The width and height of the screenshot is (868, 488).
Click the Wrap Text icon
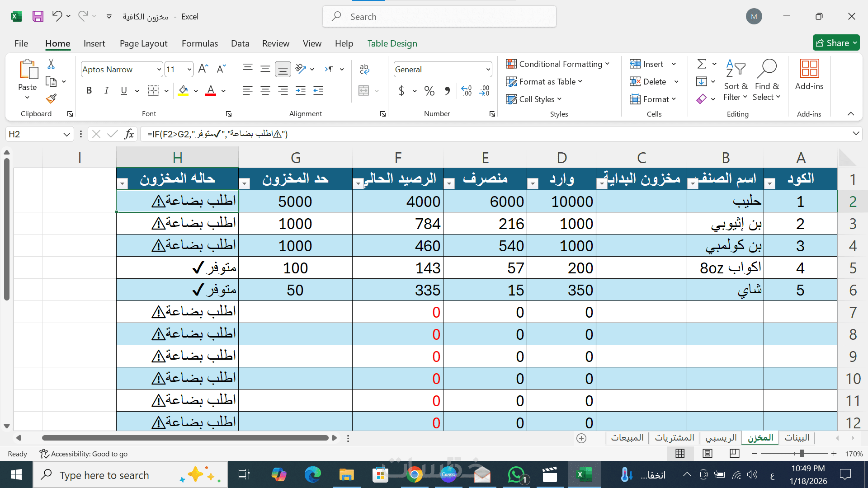(364, 69)
